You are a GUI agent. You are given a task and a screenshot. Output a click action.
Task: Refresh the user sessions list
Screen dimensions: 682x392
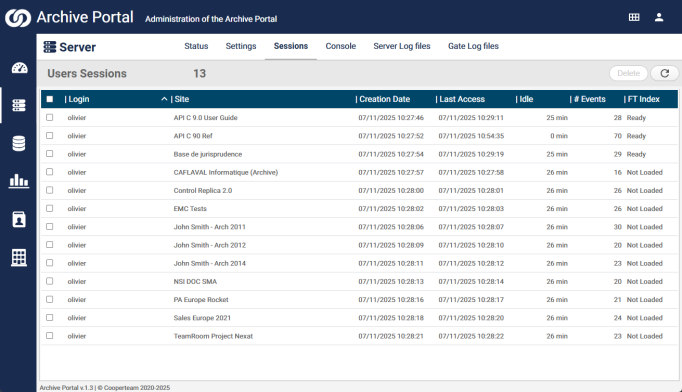(x=665, y=73)
